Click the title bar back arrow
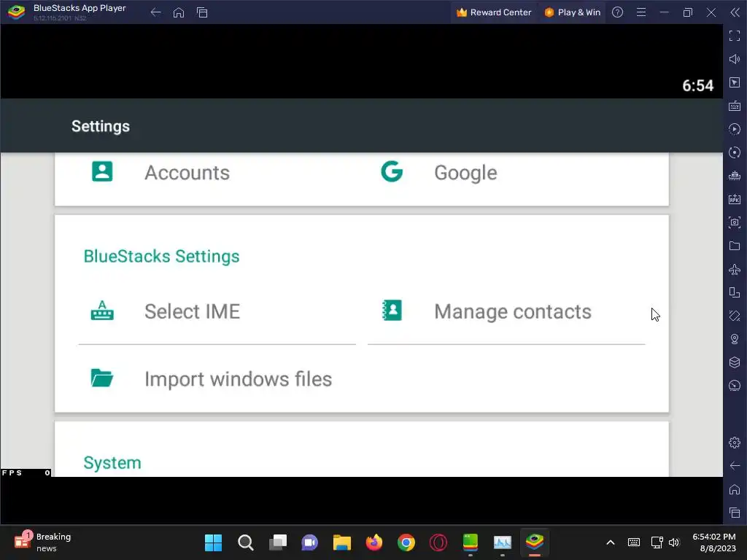Screen dimensions: 747x560 pos(156,12)
